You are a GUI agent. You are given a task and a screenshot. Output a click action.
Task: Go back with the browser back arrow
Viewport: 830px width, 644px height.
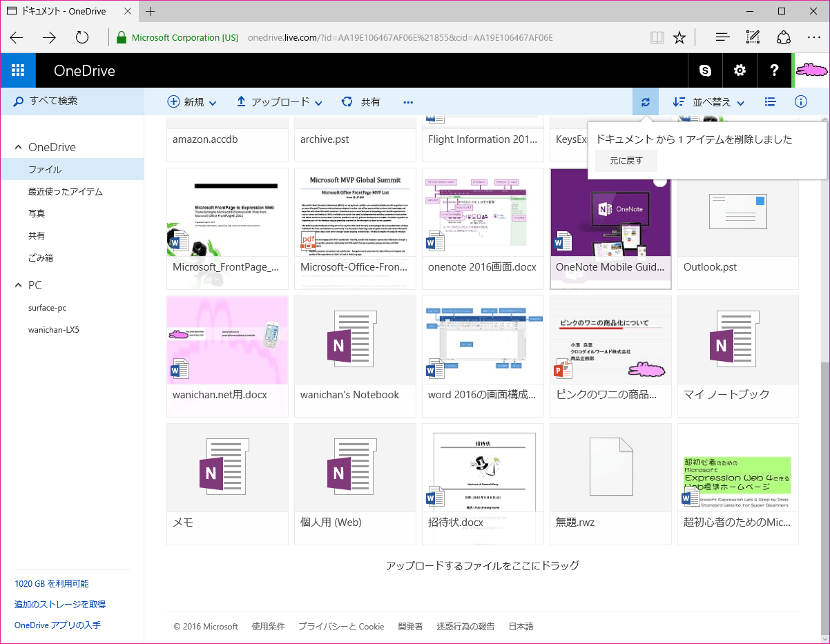[17, 37]
